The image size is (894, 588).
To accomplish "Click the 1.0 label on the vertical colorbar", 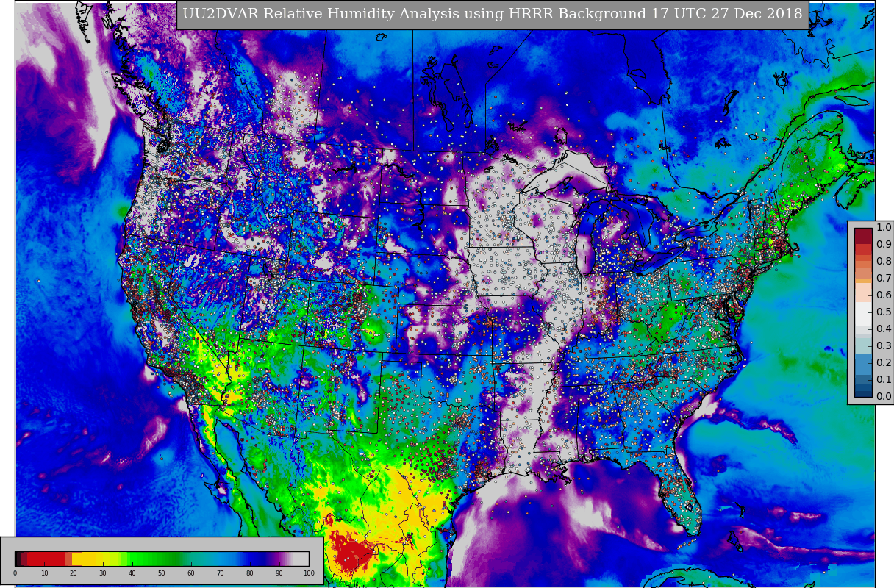I will (884, 227).
